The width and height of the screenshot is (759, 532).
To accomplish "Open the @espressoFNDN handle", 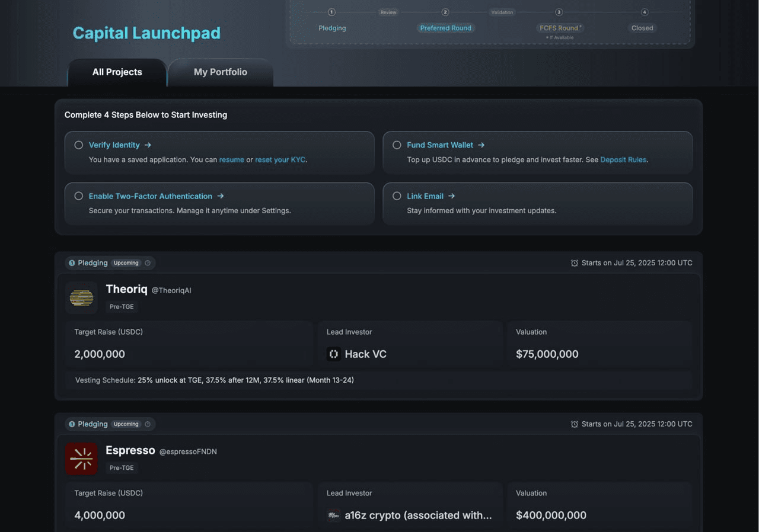I will (188, 452).
